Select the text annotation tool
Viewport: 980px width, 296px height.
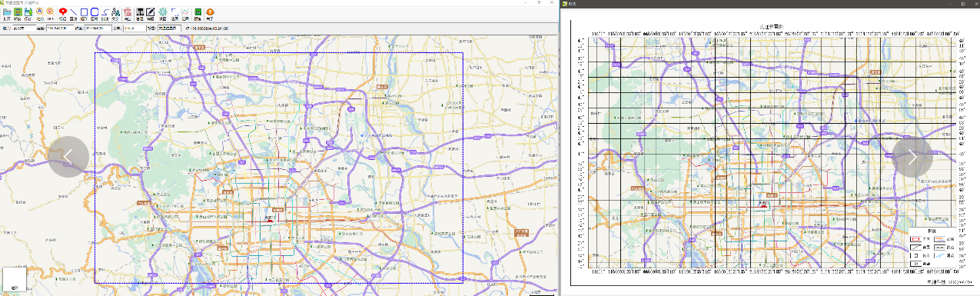[115, 12]
